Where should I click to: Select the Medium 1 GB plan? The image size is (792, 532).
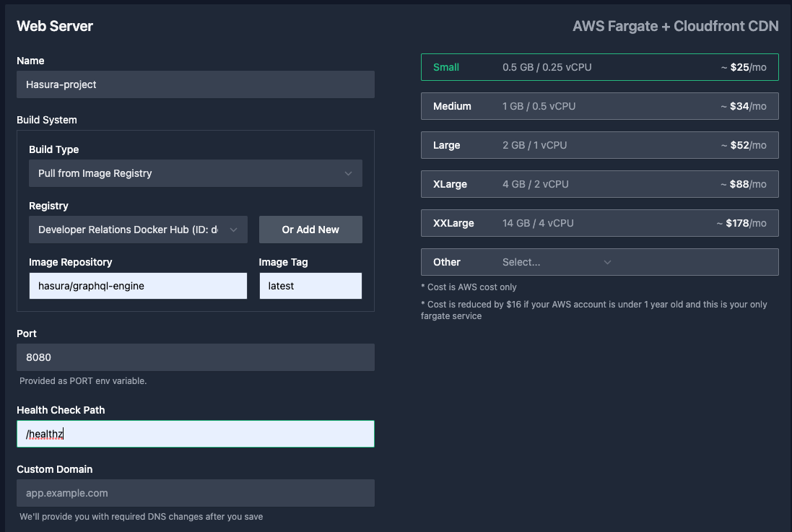point(599,105)
